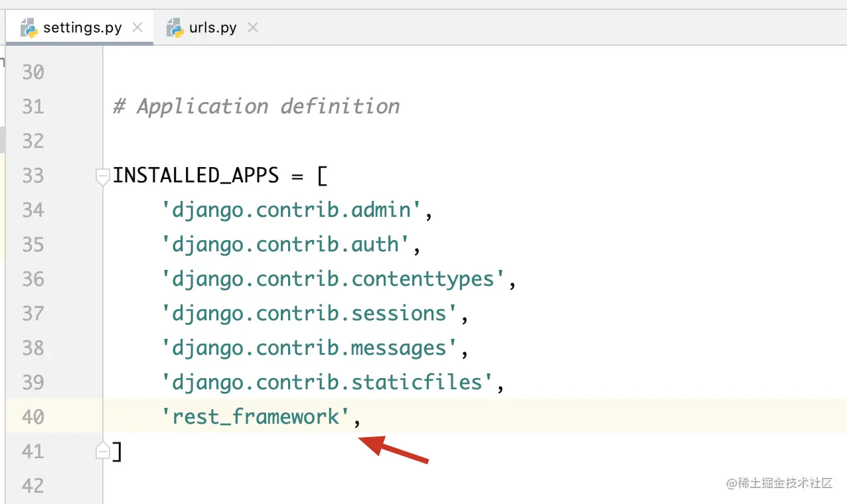The width and height of the screenshot is (847, 504).
Task: Collapse the INSTALLED_APPS list fold marker
Action: pyautogui.click(x=103, y=176)
